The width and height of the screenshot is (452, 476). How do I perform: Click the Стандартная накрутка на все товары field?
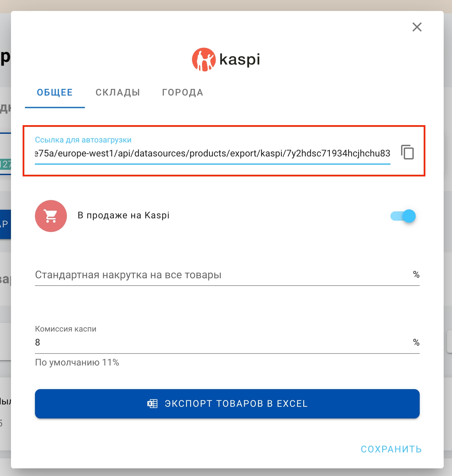(x=220, y=275)
